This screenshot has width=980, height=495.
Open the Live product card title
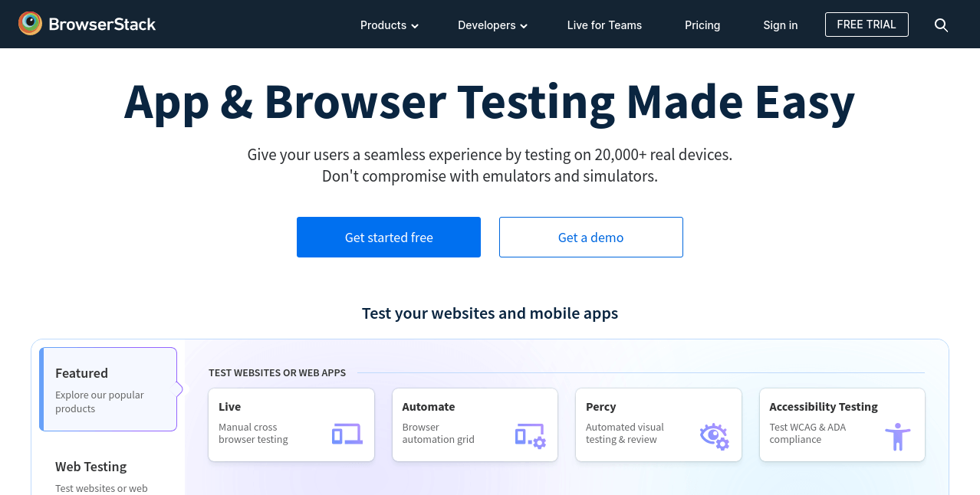[230, 407]
